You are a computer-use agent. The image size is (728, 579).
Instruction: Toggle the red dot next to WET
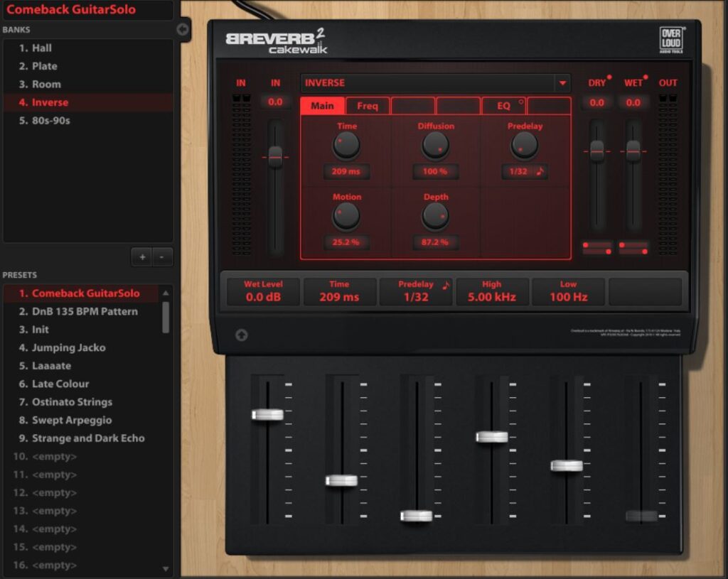(x=646, y=77)
